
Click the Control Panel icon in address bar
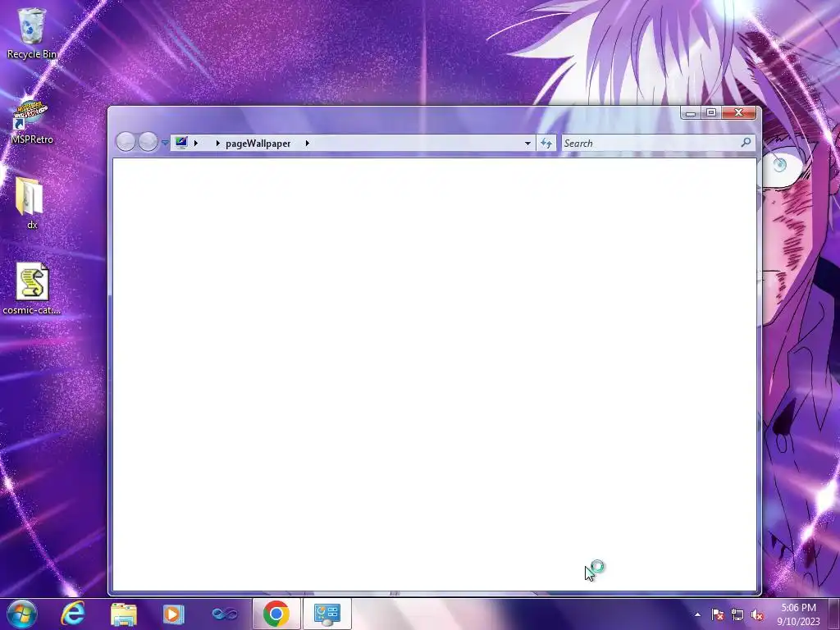point(181,143)
